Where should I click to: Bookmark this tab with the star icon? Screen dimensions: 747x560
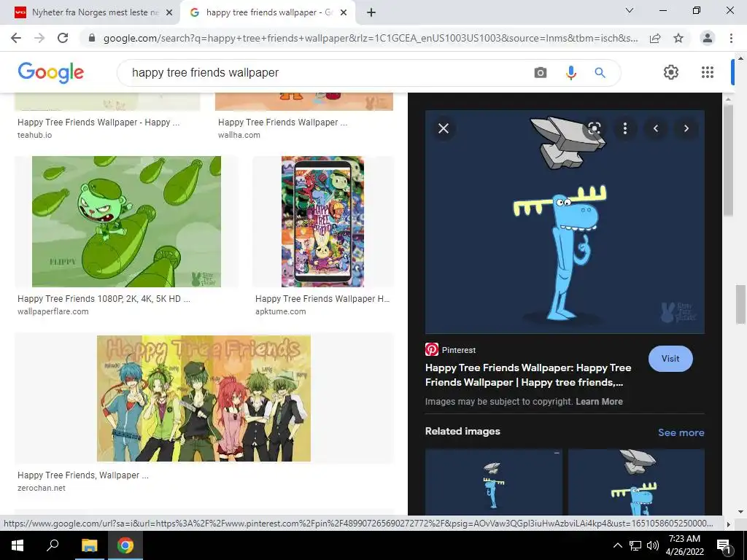678,38
